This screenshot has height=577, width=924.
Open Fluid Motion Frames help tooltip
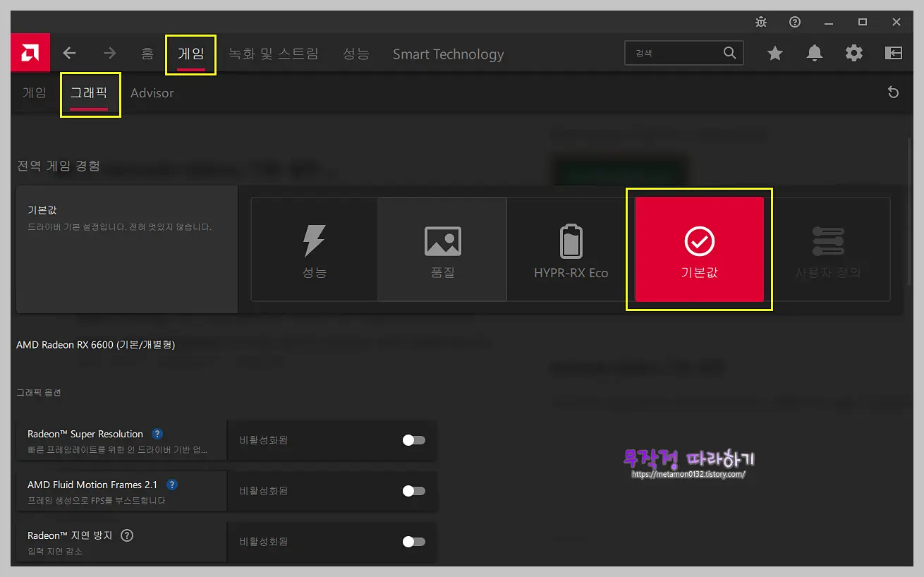(x=171, y=485)
